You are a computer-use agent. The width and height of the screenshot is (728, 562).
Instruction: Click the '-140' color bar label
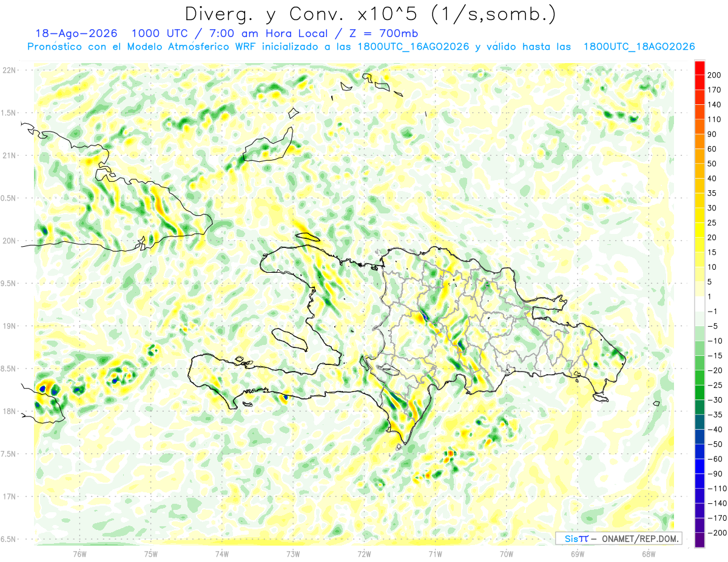(x=717, y=503)
